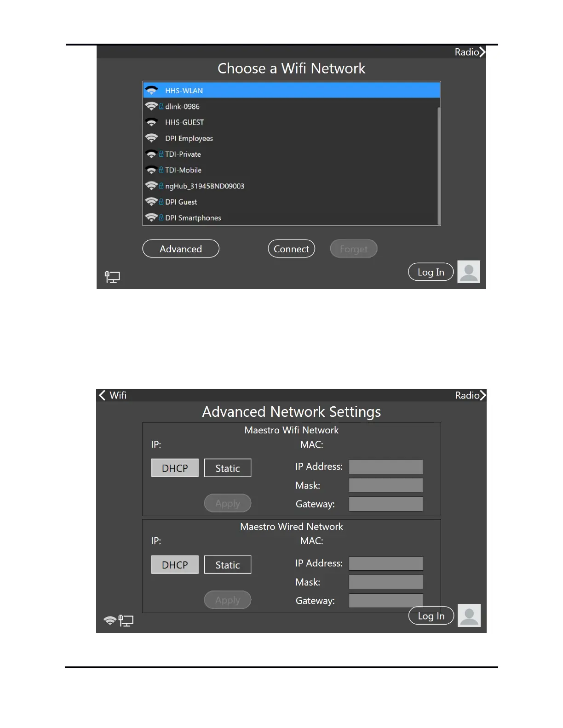Image resolution: width=563 pixels, height=728 pixels.
Task: Pick the TDI-Private network
Action: (292, 154)
